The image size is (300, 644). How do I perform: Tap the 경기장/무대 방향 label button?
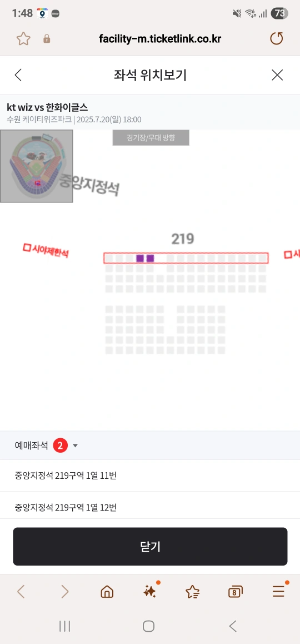coord(151,137)
